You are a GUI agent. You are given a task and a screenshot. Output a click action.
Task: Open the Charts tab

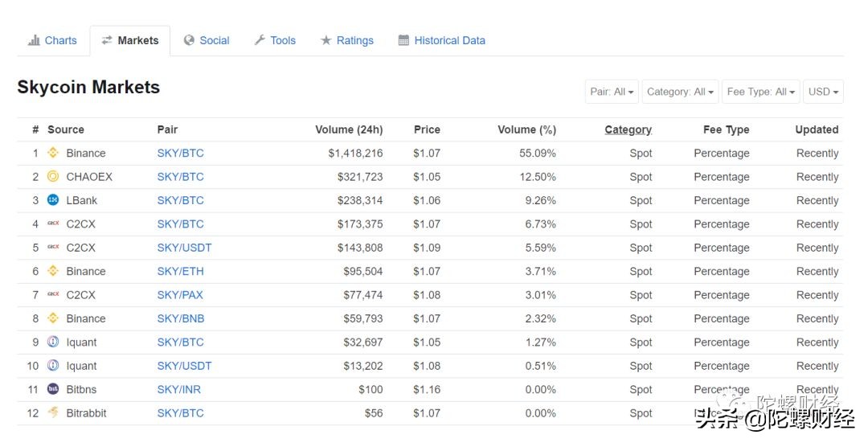click(52, 40)
